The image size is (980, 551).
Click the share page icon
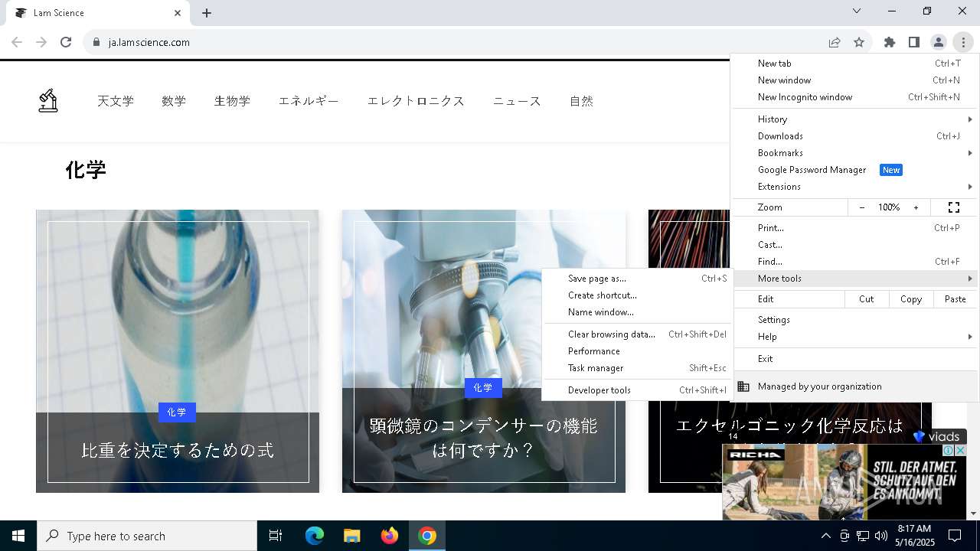pos(835,42)
